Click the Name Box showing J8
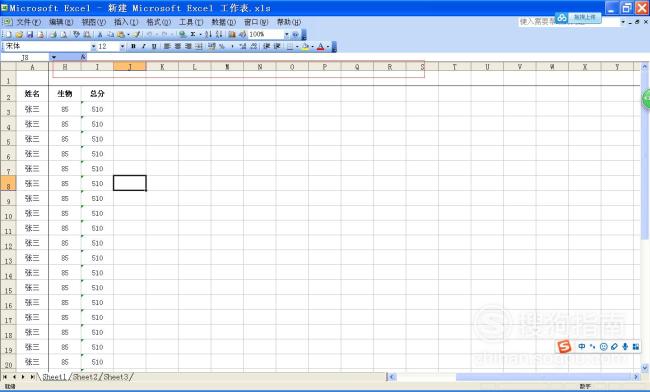Image resolution: width=650 pixels, height=392 pixels. click(25, 57)
